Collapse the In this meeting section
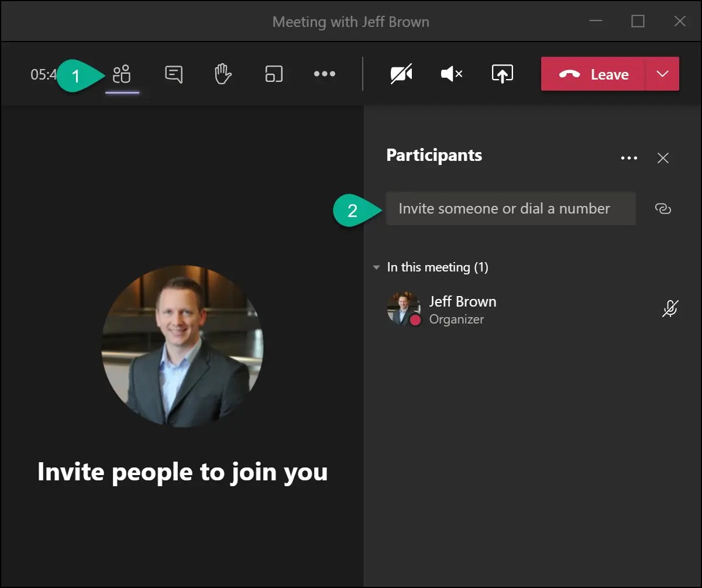702x588 pixels. 376,267
